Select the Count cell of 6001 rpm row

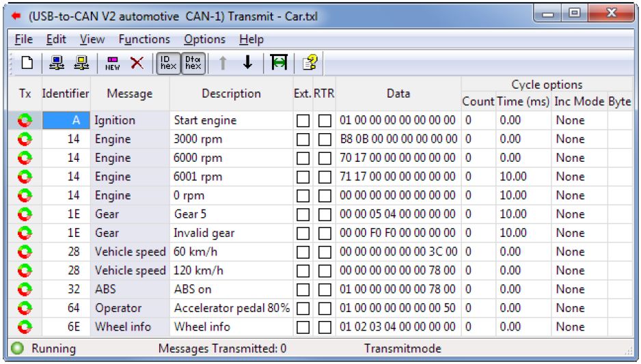tap(479, 177)
